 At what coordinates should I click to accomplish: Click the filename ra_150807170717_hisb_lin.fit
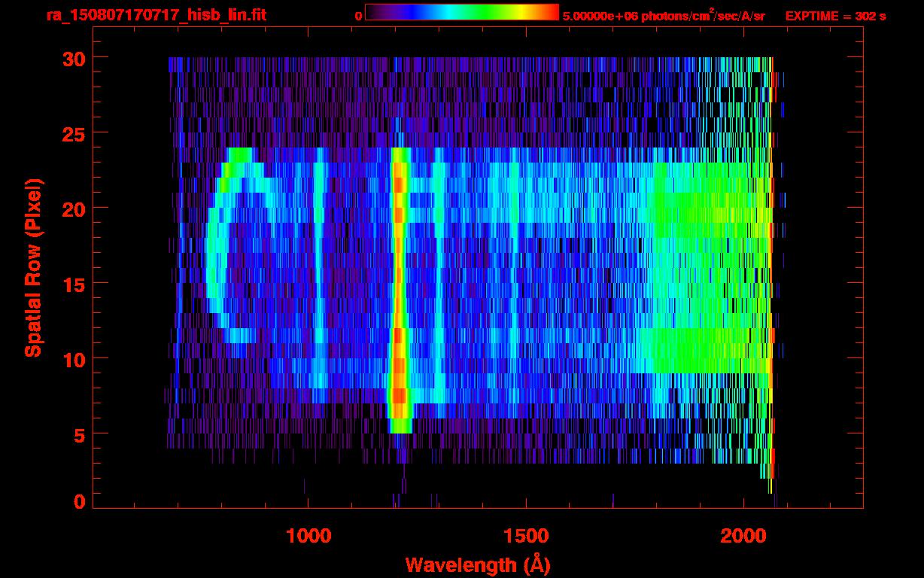pos(156,15)
